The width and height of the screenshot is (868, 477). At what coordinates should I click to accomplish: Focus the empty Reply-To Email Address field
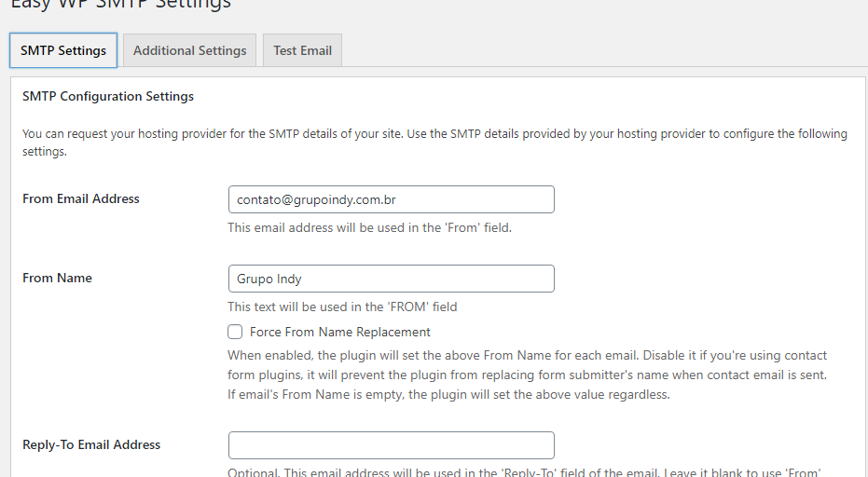click(x=391, y=445)
